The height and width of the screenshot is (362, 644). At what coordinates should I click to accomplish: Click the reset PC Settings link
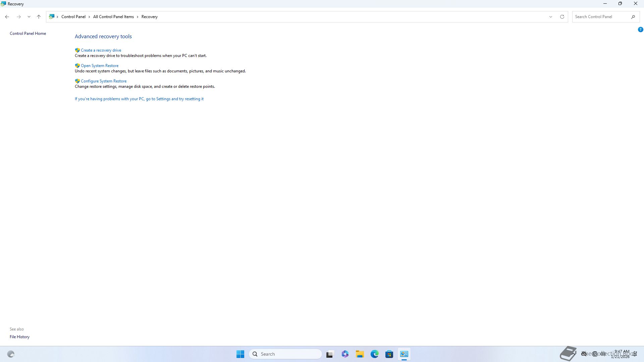[x=139, y=99]
